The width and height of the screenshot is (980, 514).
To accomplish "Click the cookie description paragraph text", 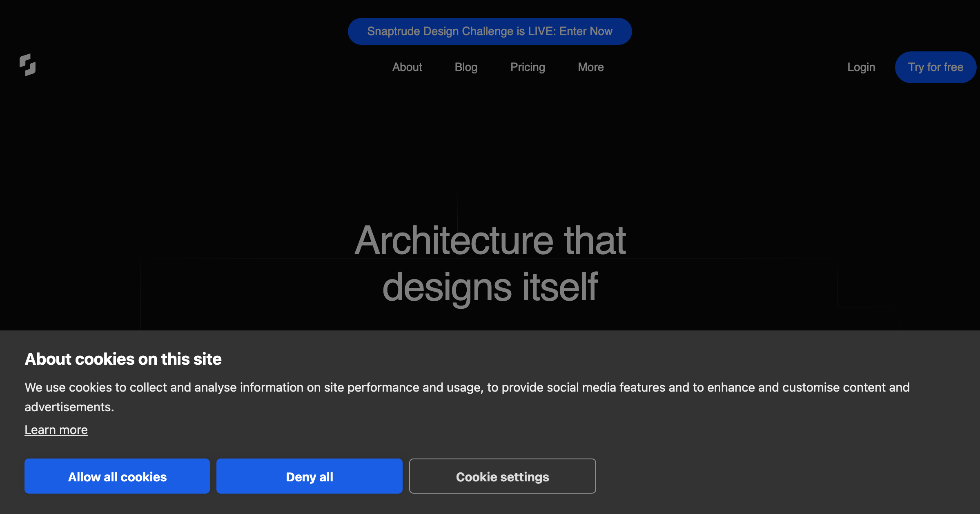I will (x=467, y=397).
